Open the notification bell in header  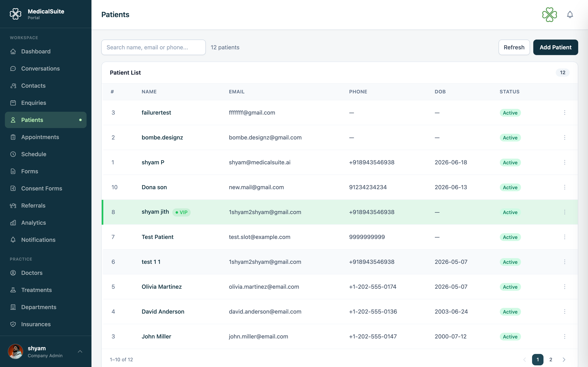(570, 14)
